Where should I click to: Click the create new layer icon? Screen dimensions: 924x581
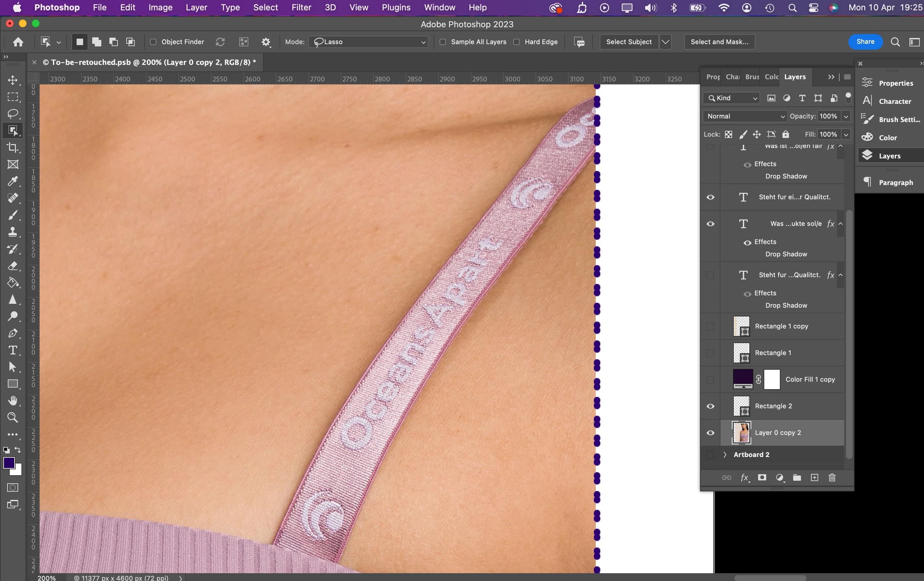tap(814, 477)
